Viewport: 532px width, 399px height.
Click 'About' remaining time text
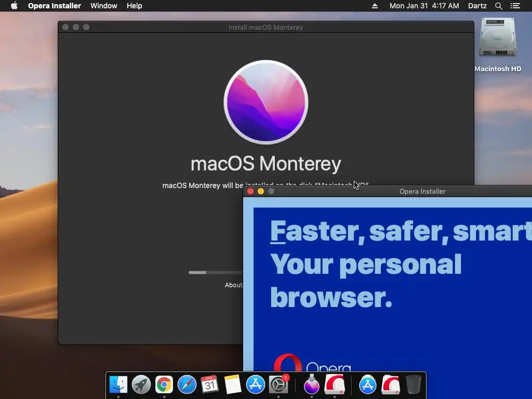tap(234, 285)
